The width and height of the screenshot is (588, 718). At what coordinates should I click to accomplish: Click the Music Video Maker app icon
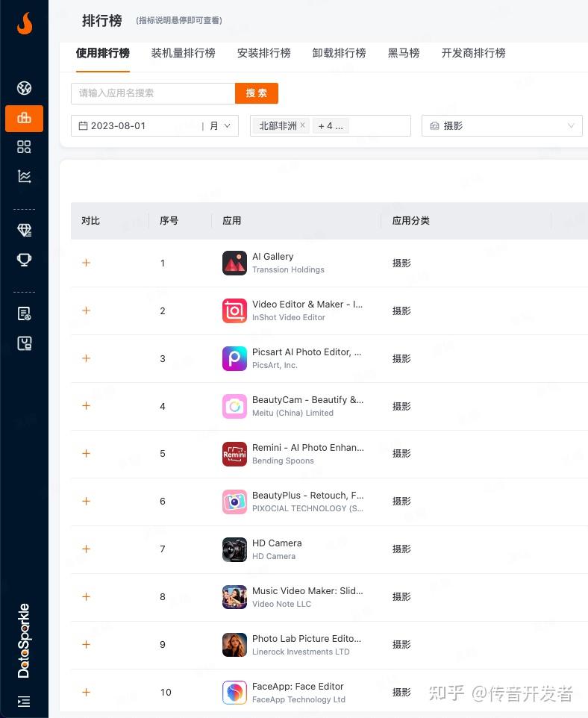[234, 597]
